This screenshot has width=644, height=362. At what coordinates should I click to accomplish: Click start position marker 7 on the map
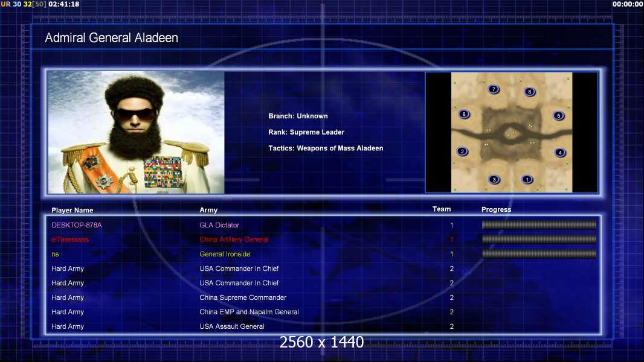(494, 89)
